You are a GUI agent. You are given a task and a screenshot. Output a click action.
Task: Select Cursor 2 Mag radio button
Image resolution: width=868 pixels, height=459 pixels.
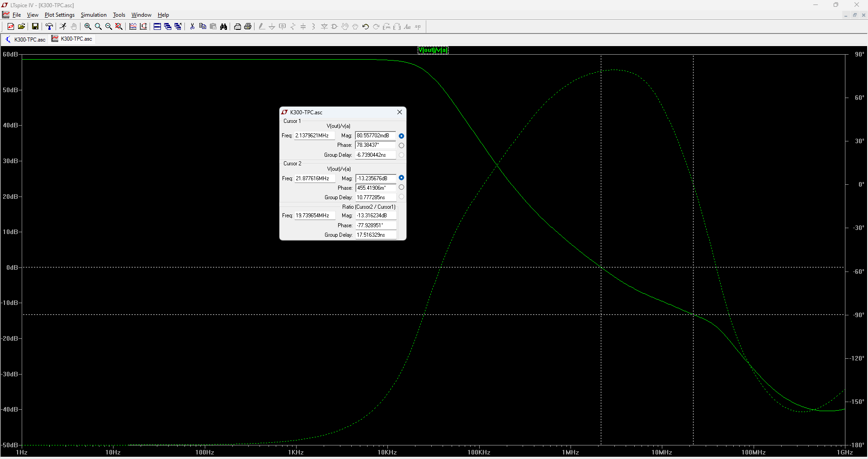pyautogui.click(x=401, y=178)
